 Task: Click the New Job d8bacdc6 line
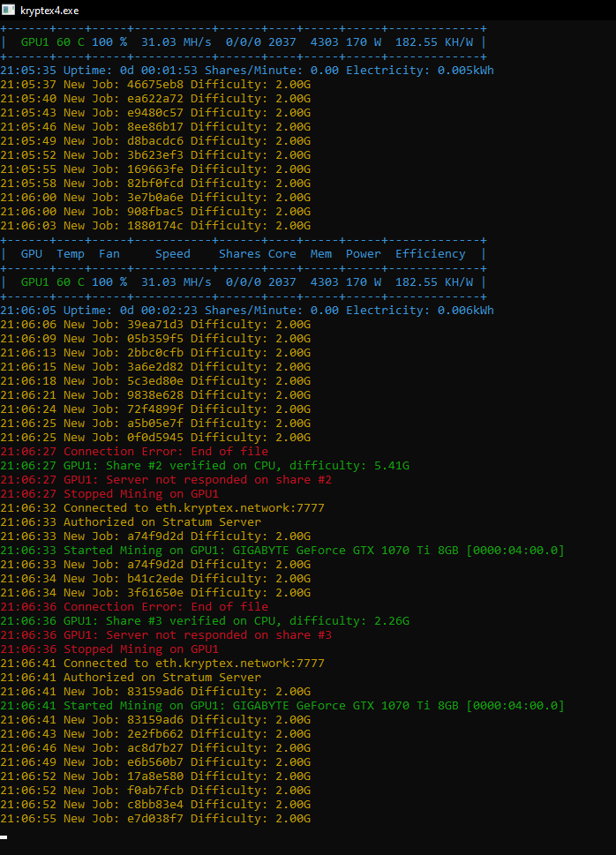(x=155, y=141)
